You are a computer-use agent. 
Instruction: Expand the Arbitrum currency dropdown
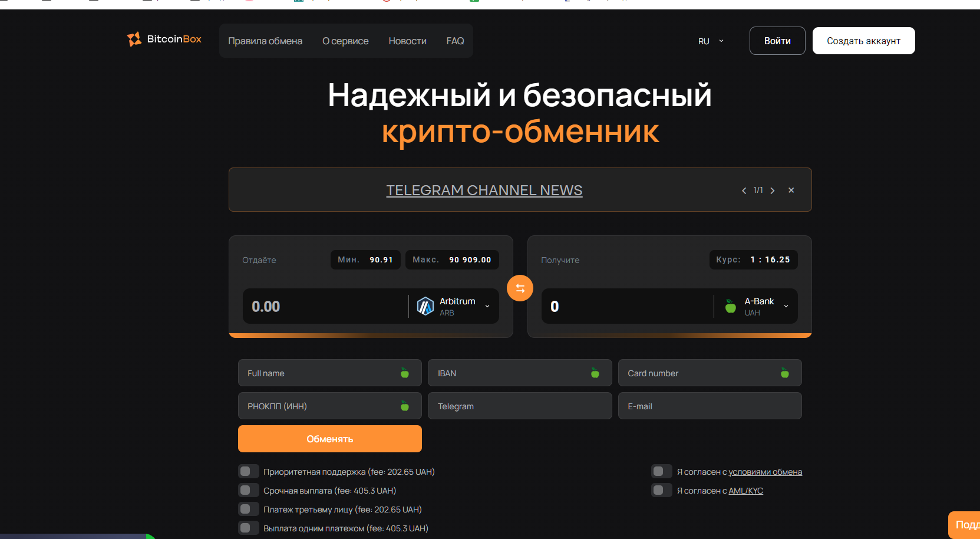(487, 306)
